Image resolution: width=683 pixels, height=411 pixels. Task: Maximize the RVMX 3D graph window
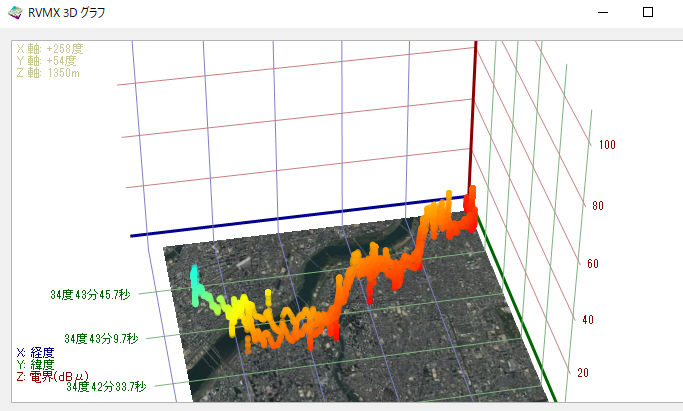[648, 13]
